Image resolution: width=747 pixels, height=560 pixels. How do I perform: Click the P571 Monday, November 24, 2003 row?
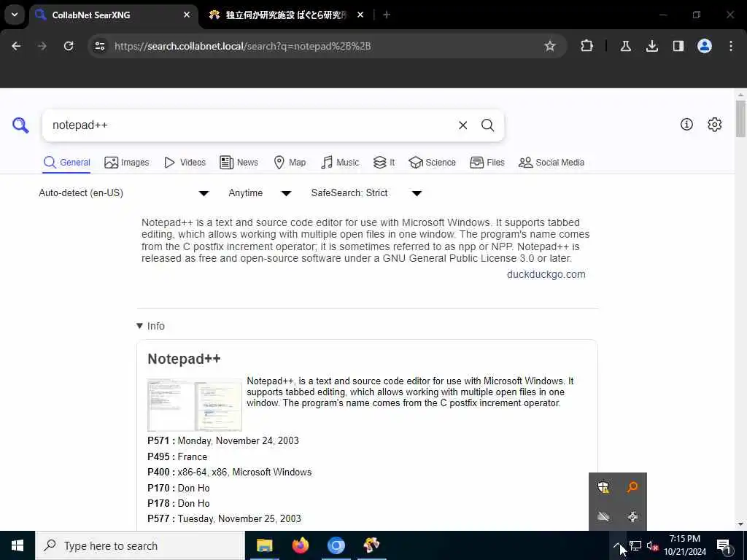(x=223, y=441)
